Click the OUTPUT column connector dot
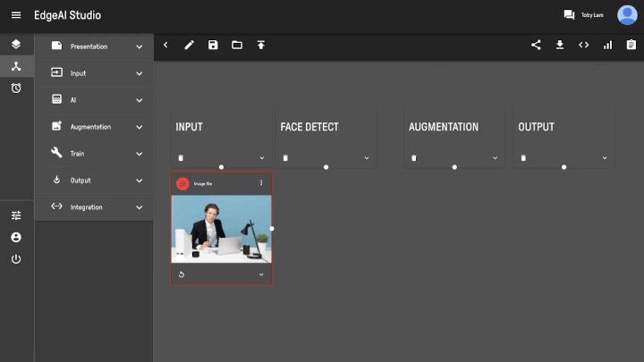This screenshot has height=362, width=644. pyautogui.click(x=563, y=167)
